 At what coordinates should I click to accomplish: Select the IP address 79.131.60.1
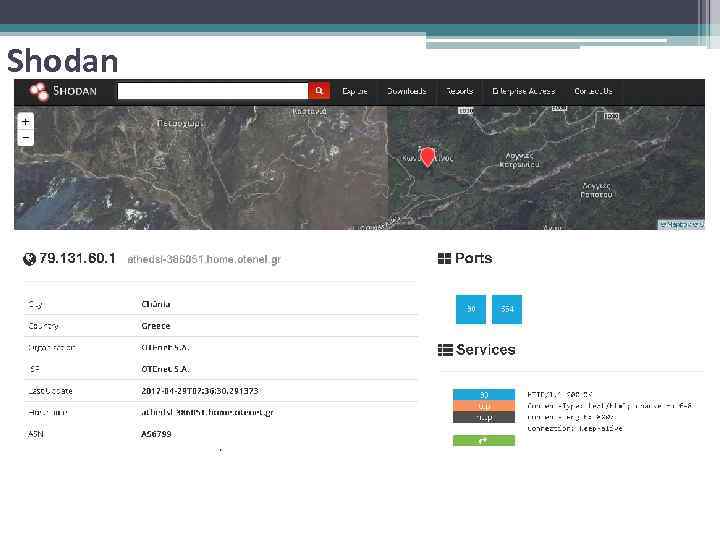coord(77,259)
